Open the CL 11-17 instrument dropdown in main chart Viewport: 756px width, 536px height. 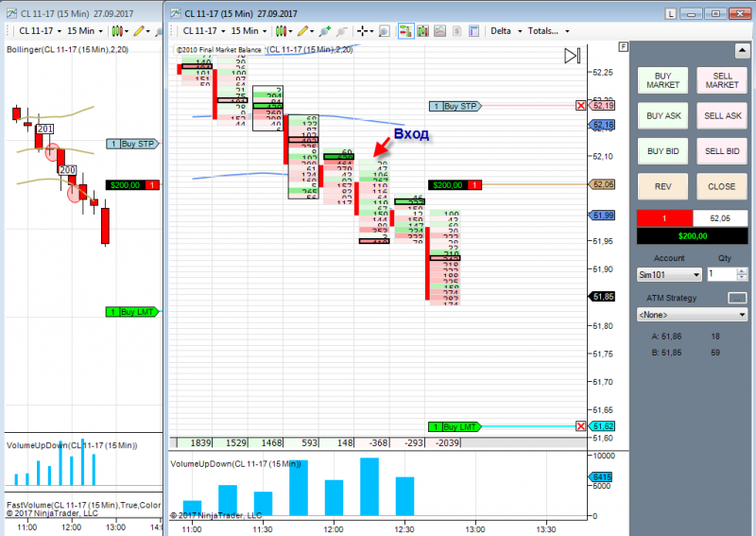click(204, 31)
